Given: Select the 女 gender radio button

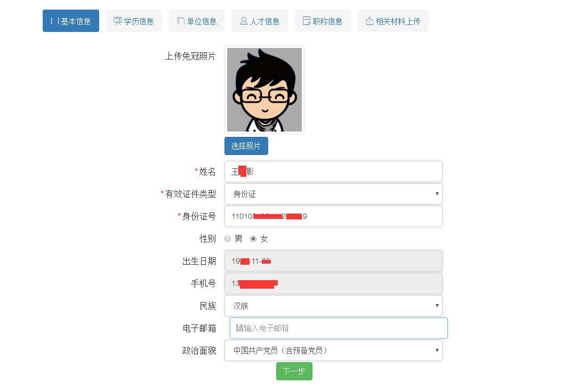Looking at the screenshot, I should tap(253, 239).
